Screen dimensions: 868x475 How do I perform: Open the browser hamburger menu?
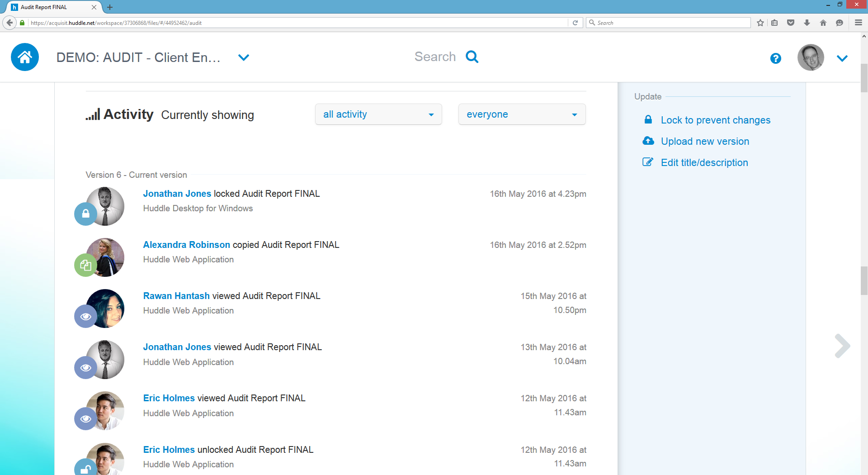pyautogui.click(x=859, y=23)
